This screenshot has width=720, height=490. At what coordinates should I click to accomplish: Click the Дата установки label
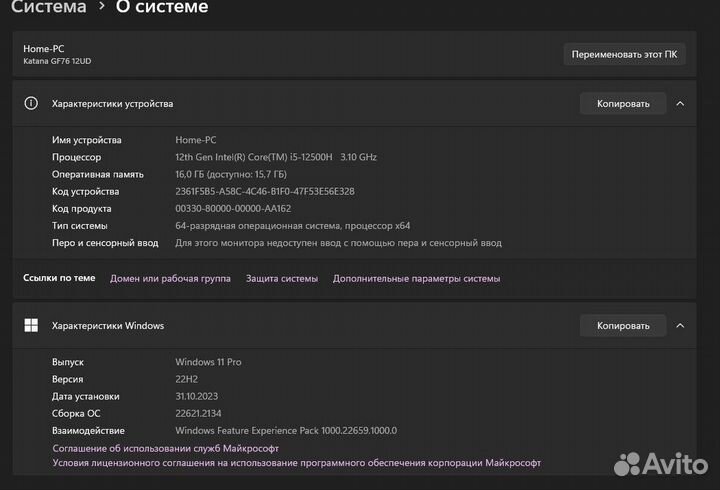[x=86, y=396]
